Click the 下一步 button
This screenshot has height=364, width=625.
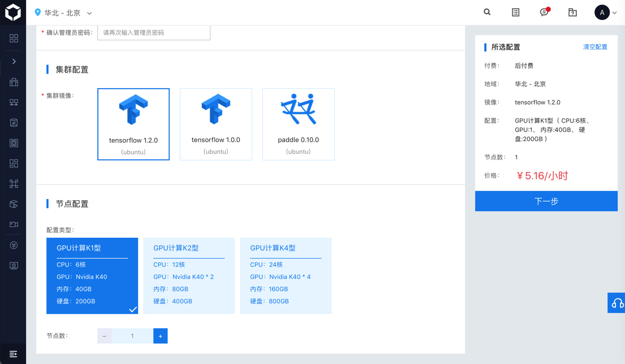point(547,201)
